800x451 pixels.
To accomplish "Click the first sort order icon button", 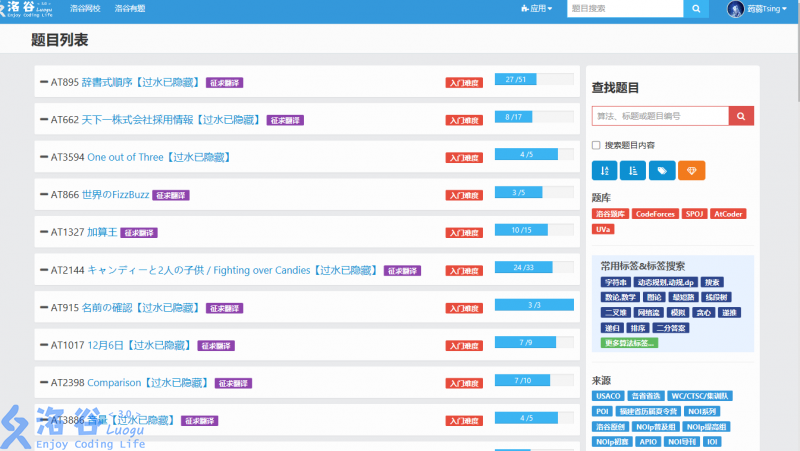I will pos(603,171).
